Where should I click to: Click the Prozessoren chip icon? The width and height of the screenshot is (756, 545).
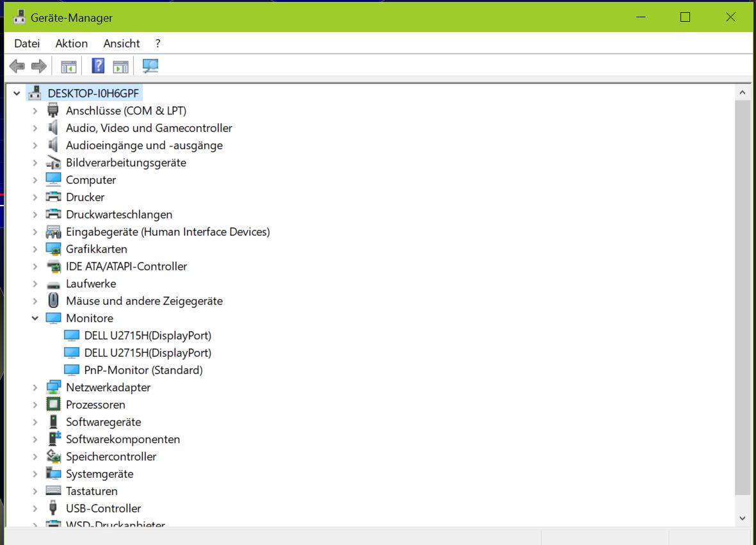(x=52, y=404)
